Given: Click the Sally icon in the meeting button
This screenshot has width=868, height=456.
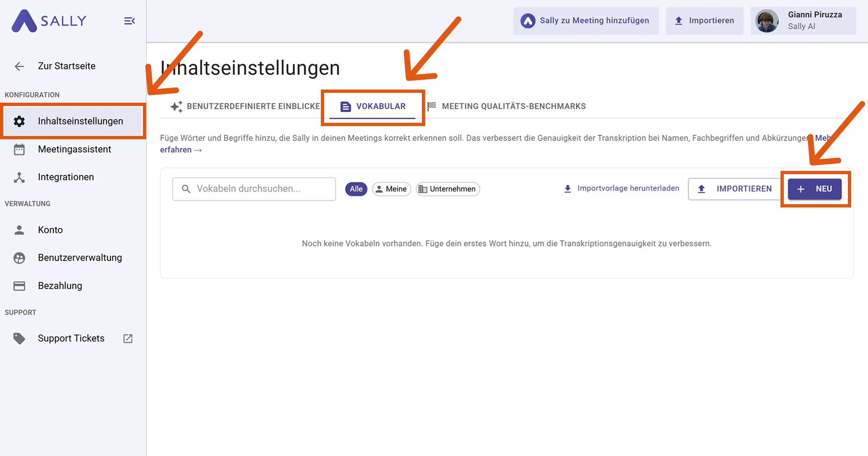Looking at the screenshot, I should tap(528, 21).
